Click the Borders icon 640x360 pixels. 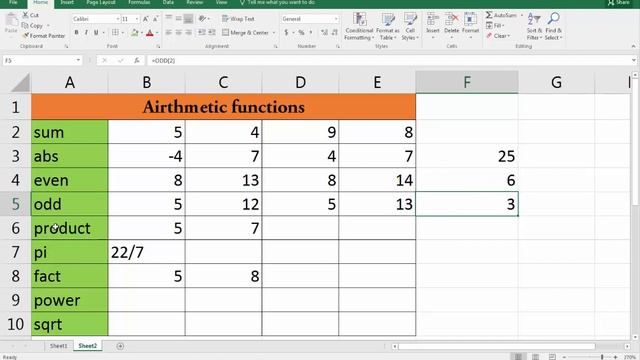[116, 32]
